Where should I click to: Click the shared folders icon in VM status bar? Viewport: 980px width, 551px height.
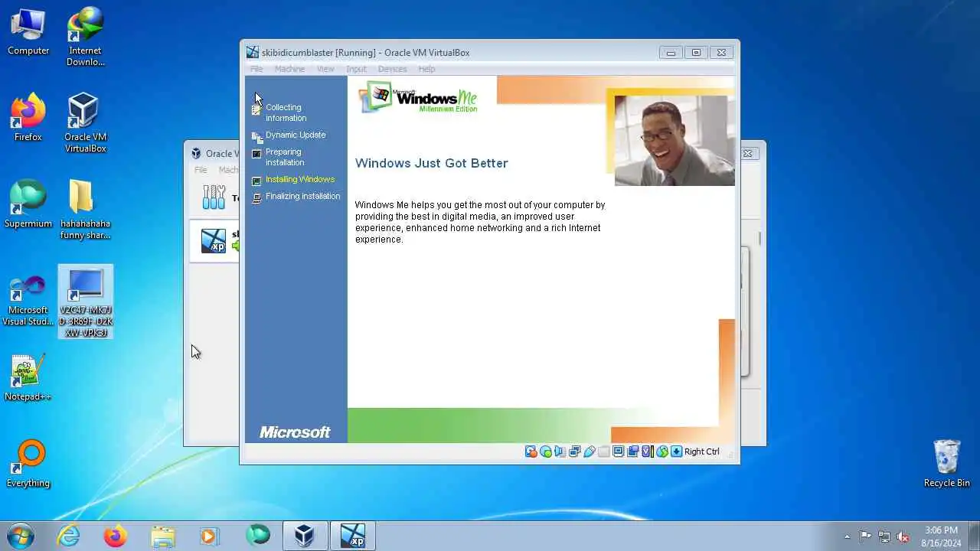click(x=603, y=452)
